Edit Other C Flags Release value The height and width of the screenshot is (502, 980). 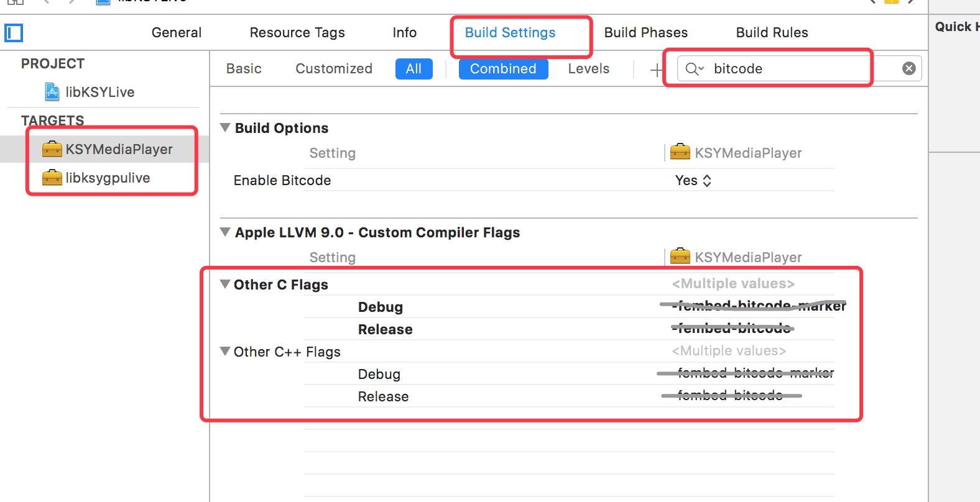point(733,327)
